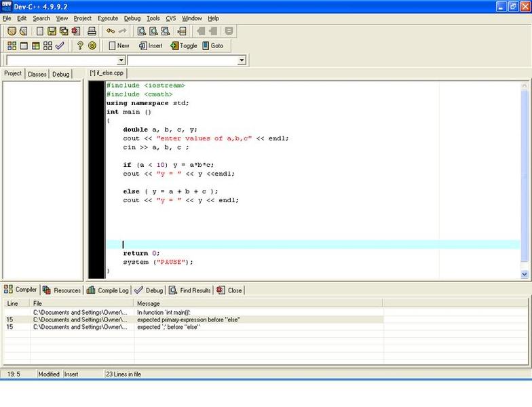Screen dimensions: 532x407
Task: Start debugging with the checkmark icon
Action: pos(60,45)
